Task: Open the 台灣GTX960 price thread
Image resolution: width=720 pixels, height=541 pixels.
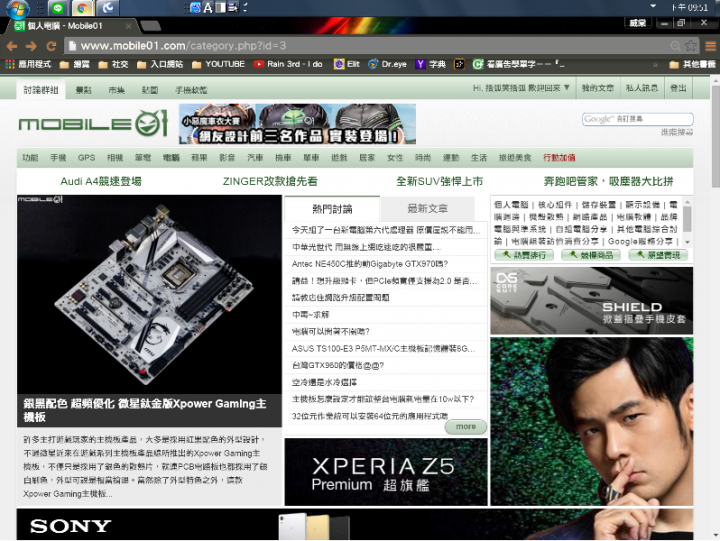Action: (338, 366)
